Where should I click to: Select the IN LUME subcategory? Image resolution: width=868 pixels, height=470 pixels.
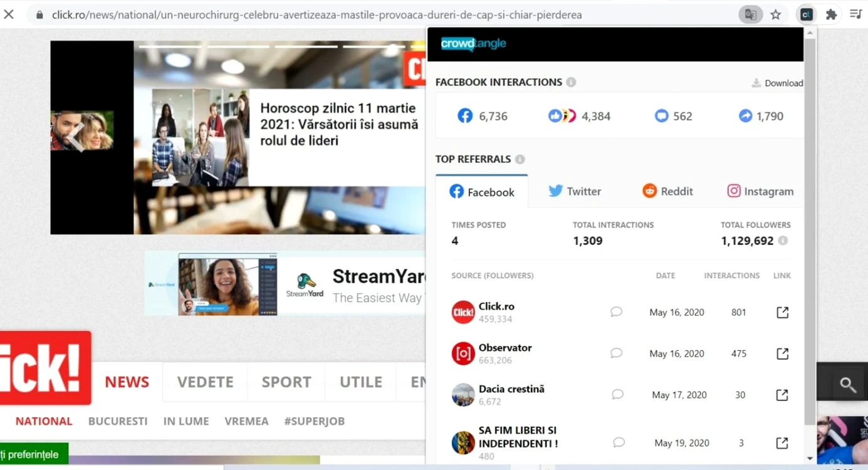pyautogui.click(x=186, y=421)
